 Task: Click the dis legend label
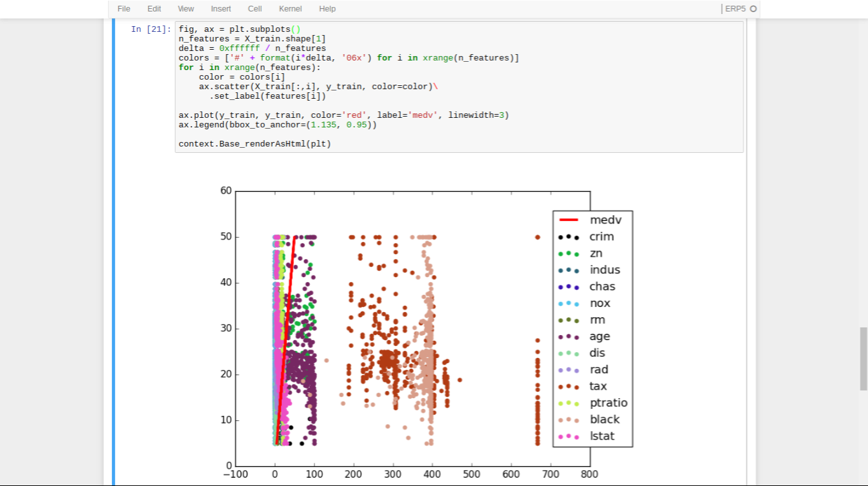click(597, 353)
